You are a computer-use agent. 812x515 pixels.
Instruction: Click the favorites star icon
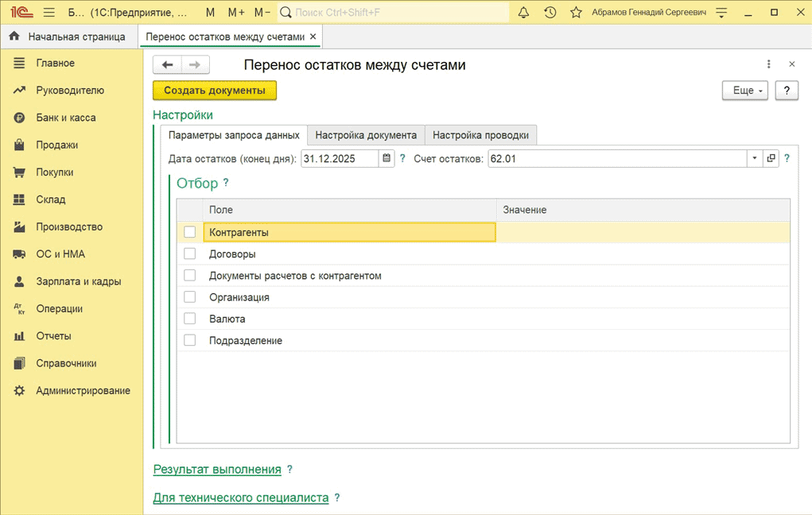point(576,13)
